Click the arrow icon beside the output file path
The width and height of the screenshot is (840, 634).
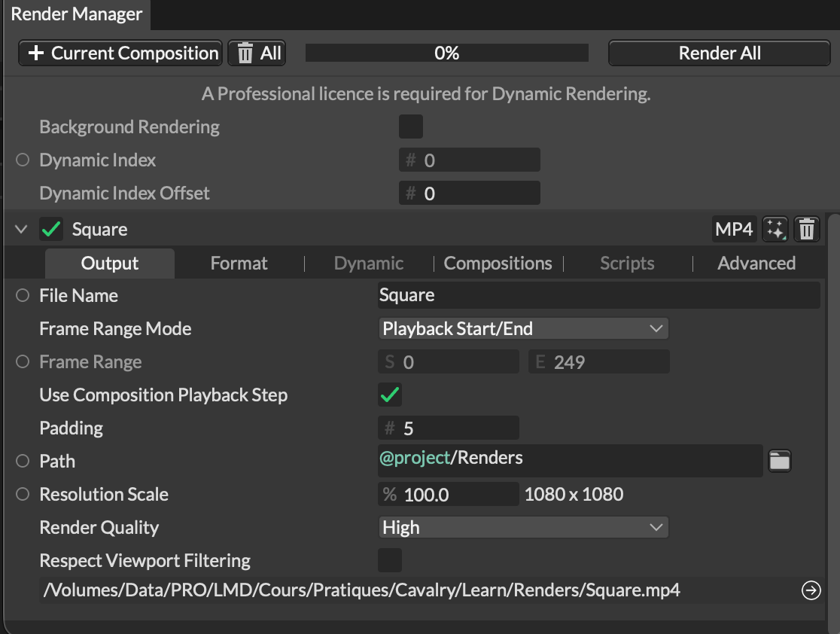point(811,591)
